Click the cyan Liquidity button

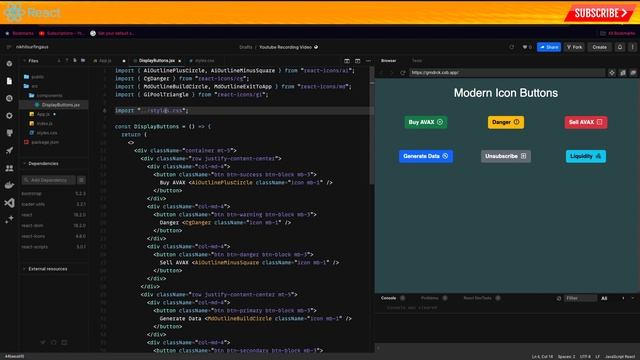586,156
